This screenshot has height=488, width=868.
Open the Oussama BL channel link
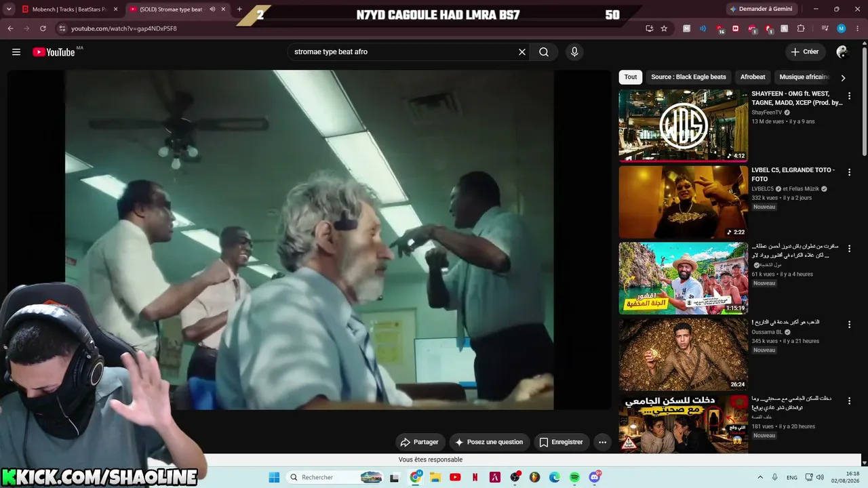pos(767,332)
